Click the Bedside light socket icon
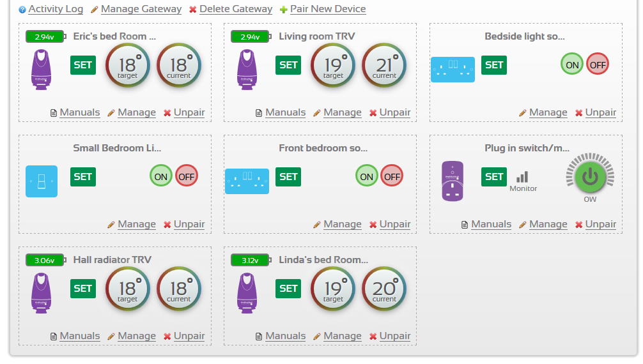643x364 pixels. (x=453, y=69)
